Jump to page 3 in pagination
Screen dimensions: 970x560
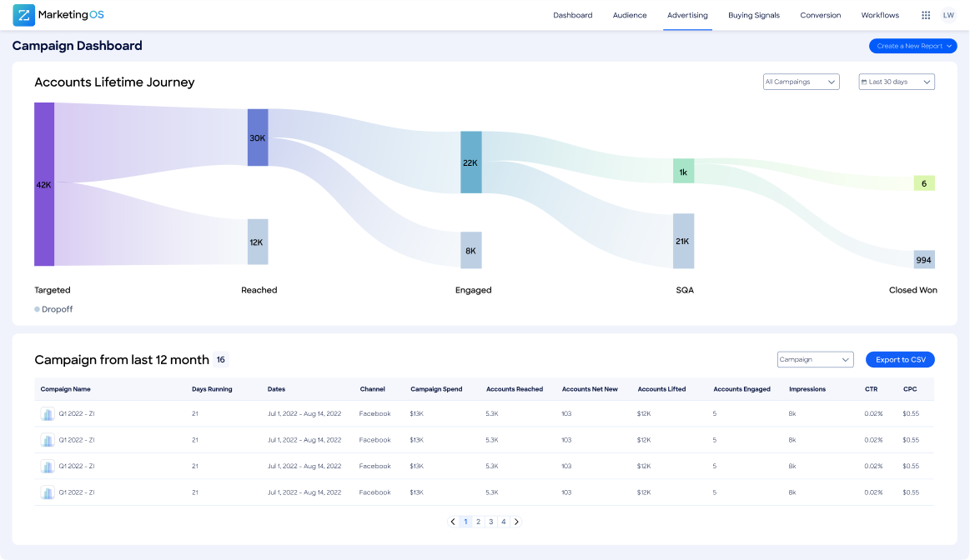coord(491,522)
